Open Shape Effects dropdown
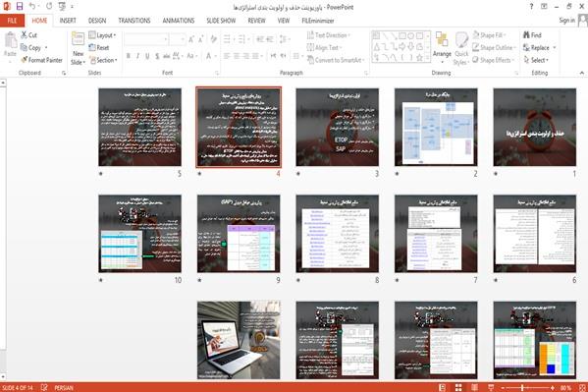Screen dimensions: 588x392 (493, 60)
